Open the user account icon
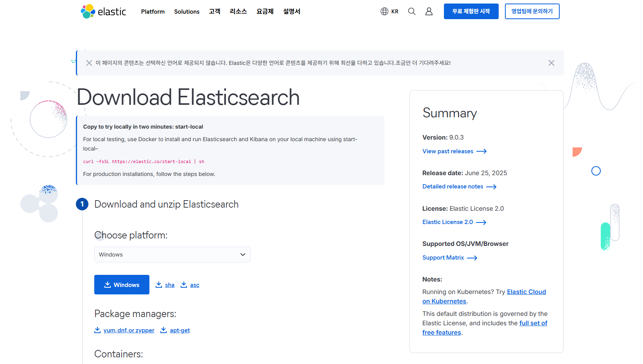This screenshot has height=364, width=643. click(x=429, y=11)
